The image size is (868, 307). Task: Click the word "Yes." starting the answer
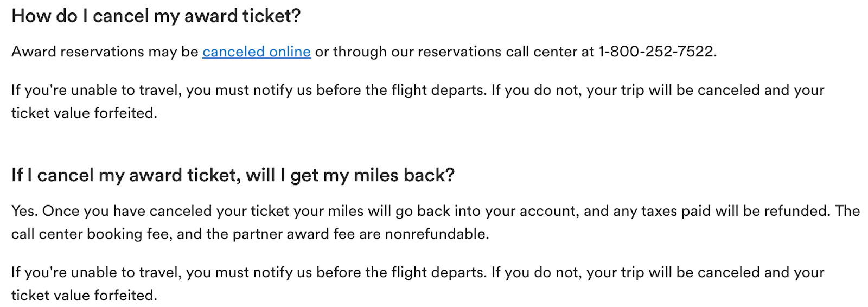point(24,211)
